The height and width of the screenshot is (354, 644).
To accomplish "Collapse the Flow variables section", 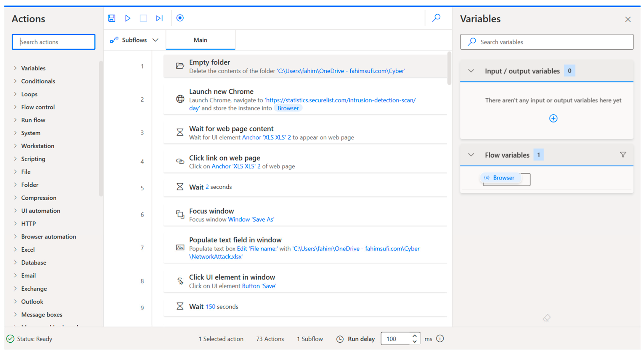I will pos(471,155).
